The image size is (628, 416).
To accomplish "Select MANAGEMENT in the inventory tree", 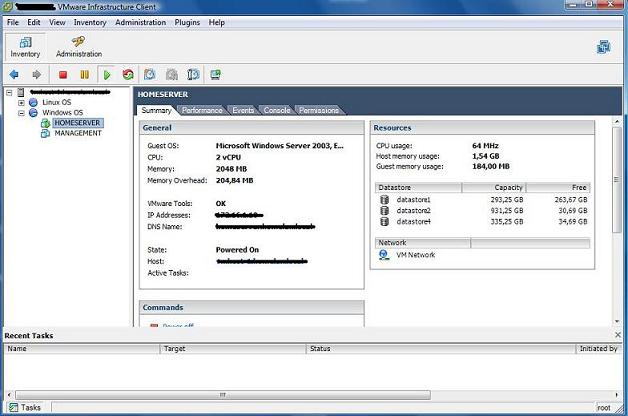I will pyautogui.click(x=78, y=133).
